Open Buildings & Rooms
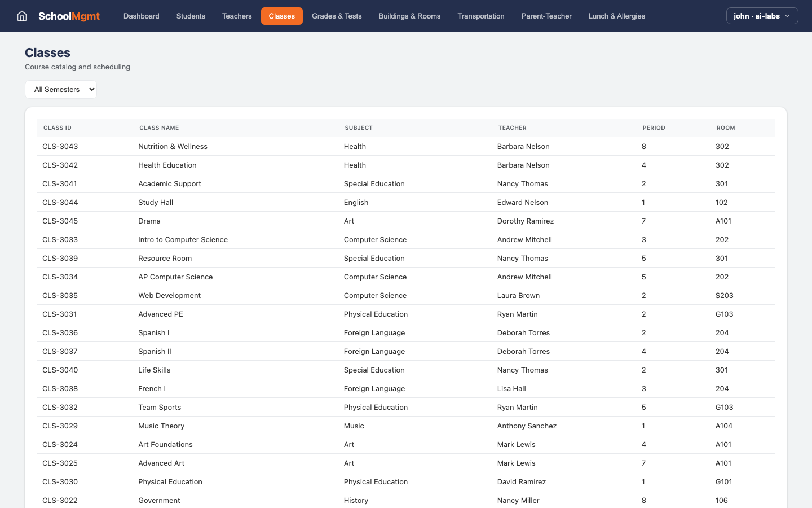This screenshot has height=508, width=812. (x=409, y=16)
